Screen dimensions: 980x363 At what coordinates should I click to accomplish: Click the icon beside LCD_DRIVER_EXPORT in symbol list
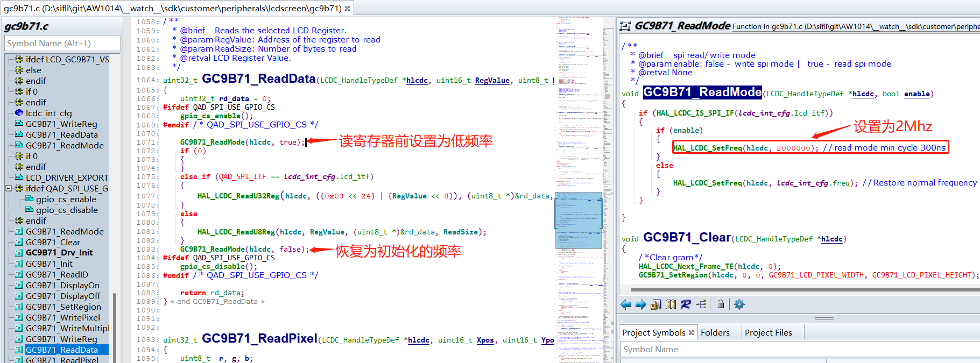[19, 177]
